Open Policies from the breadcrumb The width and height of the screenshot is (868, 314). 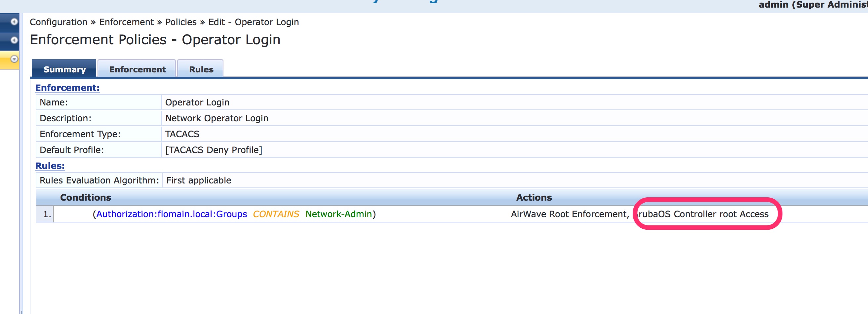(180, 21)
